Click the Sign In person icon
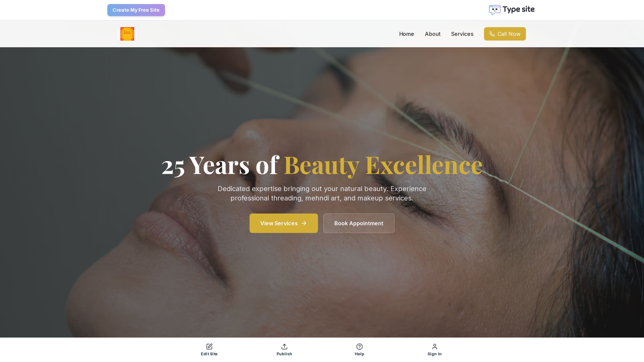The image size is (644, 362). pos(435,346)
